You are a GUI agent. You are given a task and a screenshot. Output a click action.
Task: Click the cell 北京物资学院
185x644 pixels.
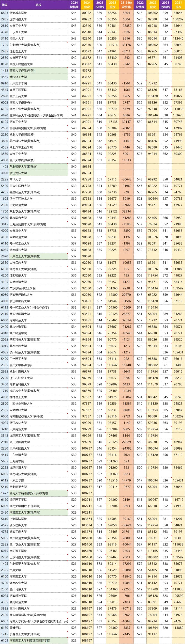tap(38, 327)
